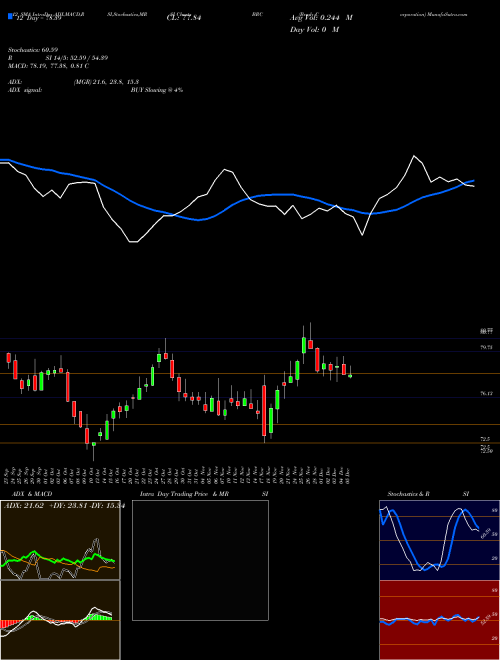Click inside the ADX indicator chart panel
Image resolution: width=500 pixels, height=660 pixels.
tap(60, 540)
